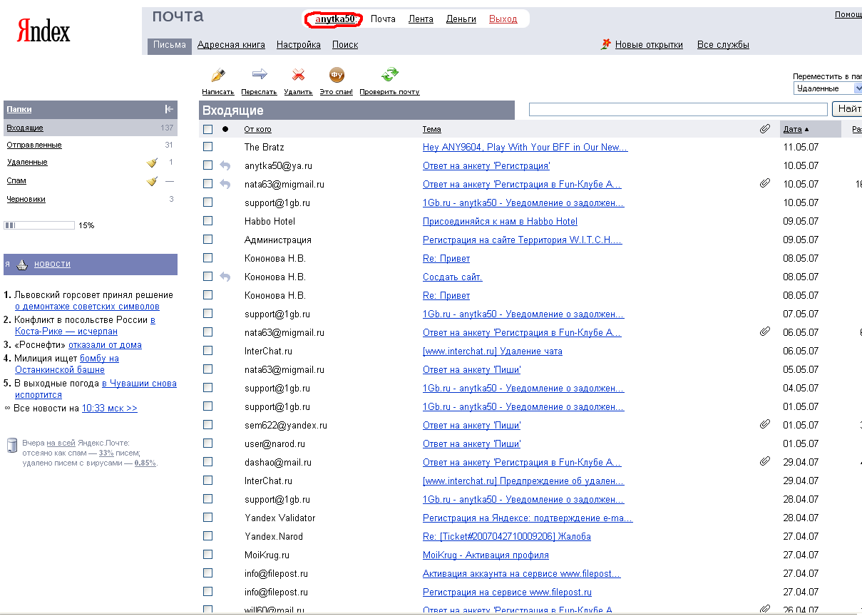This screenshot has height=616, width=862.
Task: Click into the mail search input field
Action: coord(678,109)
